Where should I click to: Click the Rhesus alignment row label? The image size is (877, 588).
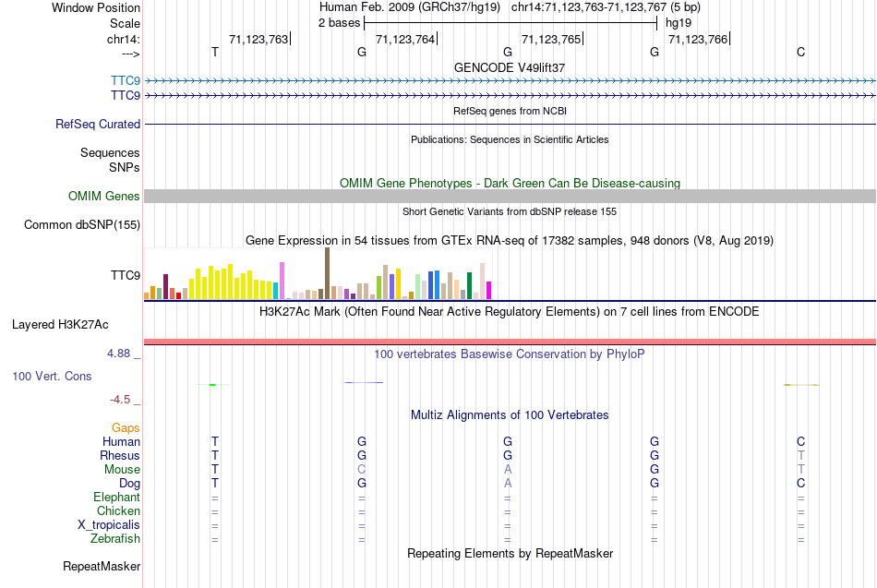coord(120,455)
